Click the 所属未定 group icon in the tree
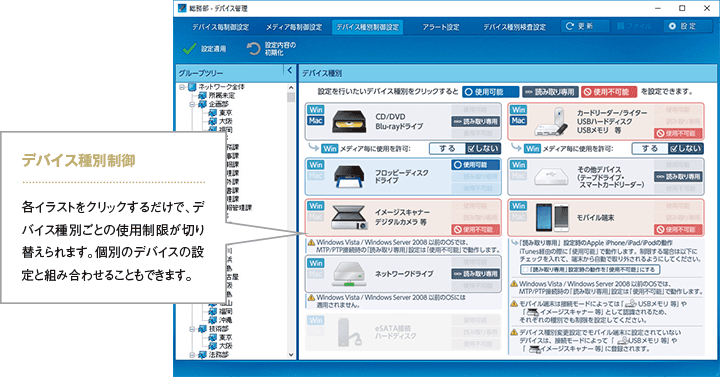The height and width of the screenshot is (377, 720). pyautogui.click(x=202, y=96)
